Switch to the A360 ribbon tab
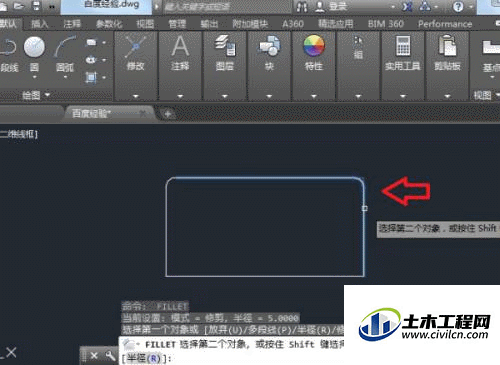The height and width of the screenshot is (365, 500). pos(293,24)
